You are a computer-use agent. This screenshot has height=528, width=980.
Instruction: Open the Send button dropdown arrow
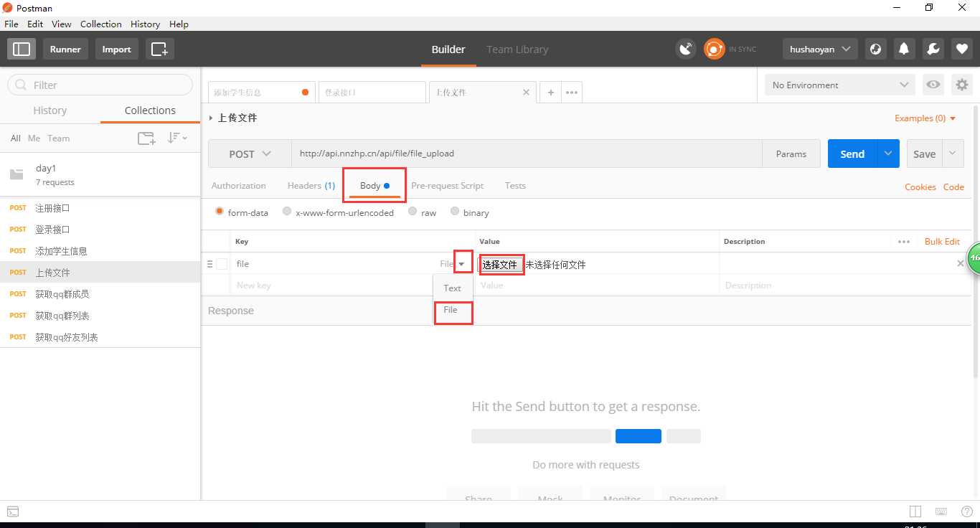(888, 154)
